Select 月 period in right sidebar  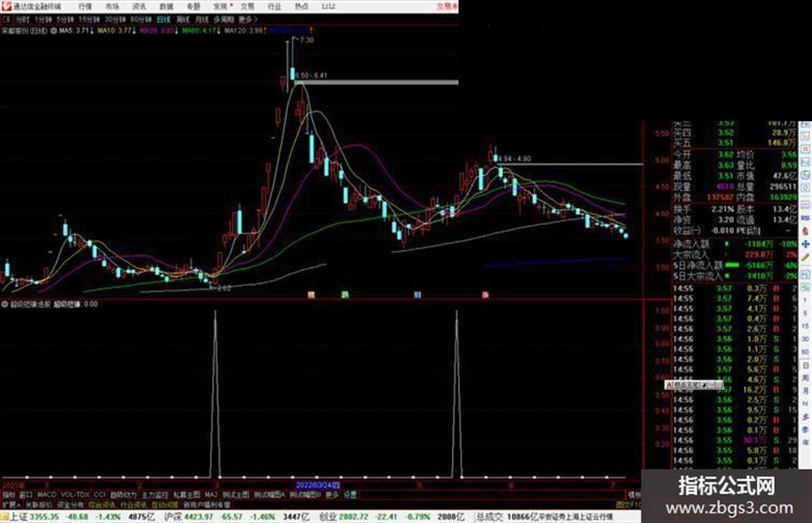pos(806,392)
